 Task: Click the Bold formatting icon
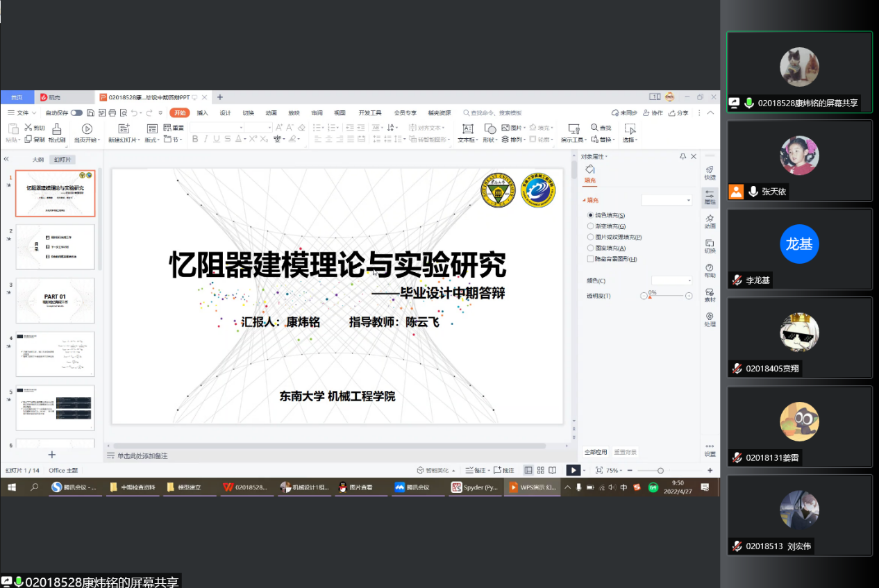pos(195,140)
